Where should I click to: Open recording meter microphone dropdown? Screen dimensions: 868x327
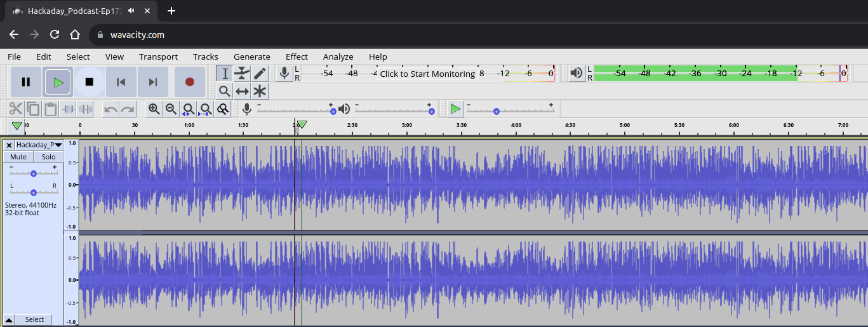[x=284, y=74]
